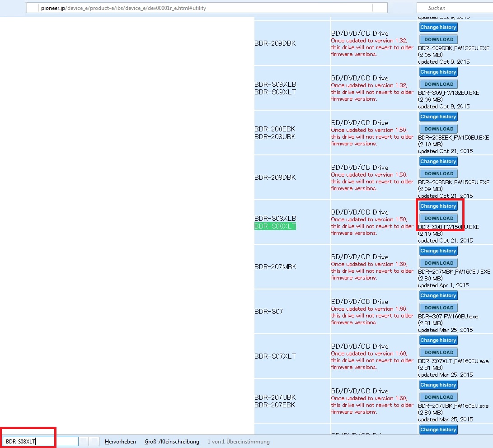Click file name BDR-208EBK_FW150EU.EXE
This screenshot has width=493, height=448.
click(x=453, y=138)
